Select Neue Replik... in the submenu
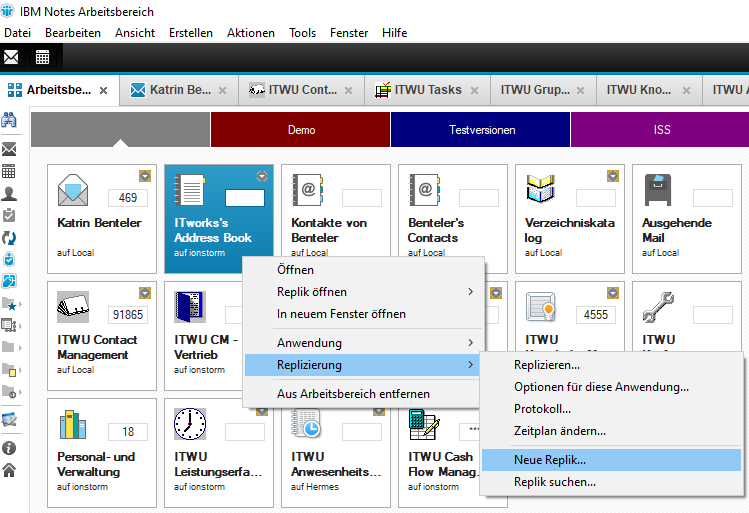The height and width of the screenshot is (513, 749). pyautogui.click(x=611, y=460)
